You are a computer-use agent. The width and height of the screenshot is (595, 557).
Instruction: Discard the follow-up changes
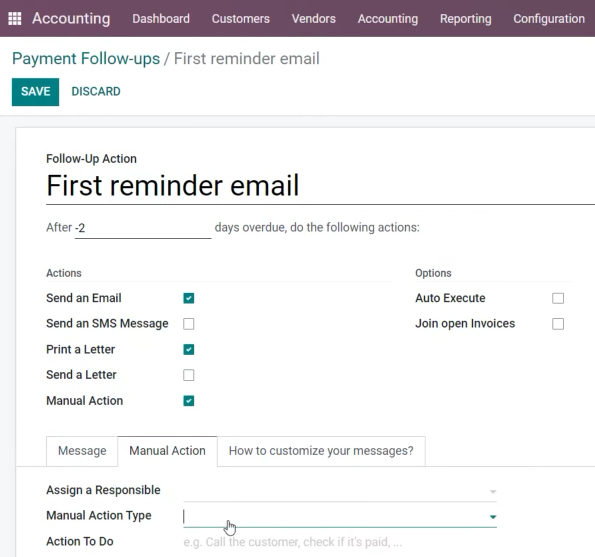tap(96, 91)
